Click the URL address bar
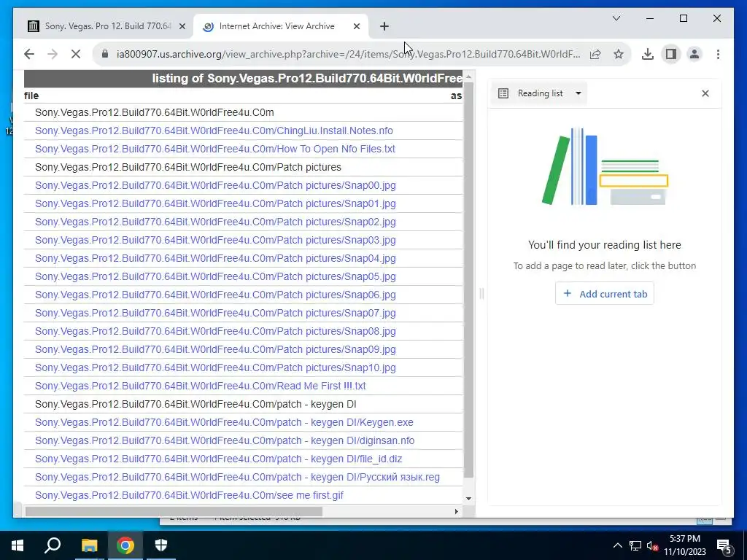The height and width of the screenshot is (560, 747). click(x=348, y=54)
